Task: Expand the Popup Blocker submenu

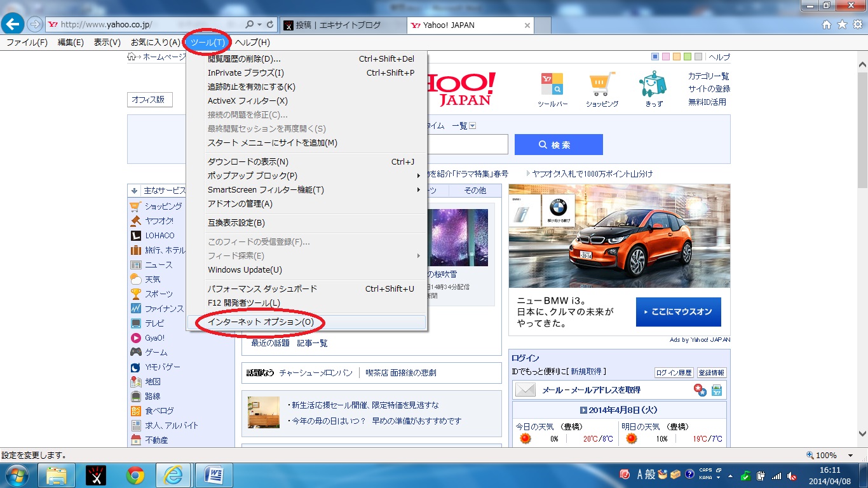Action: pos(419,176)
